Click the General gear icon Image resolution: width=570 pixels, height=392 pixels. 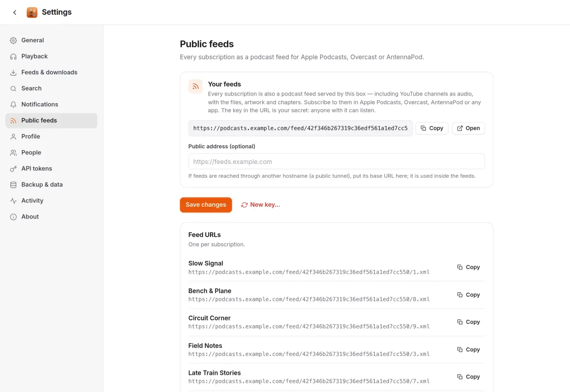point(13,40)
